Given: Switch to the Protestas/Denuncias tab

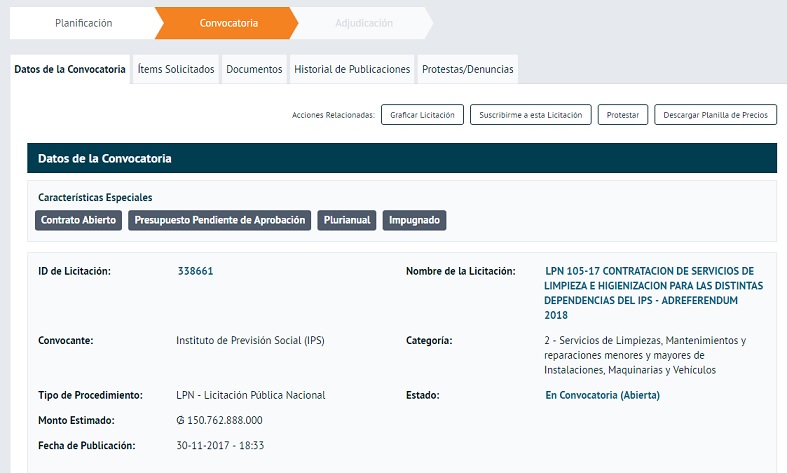Looking at the screenshot, I should point(468,70).
